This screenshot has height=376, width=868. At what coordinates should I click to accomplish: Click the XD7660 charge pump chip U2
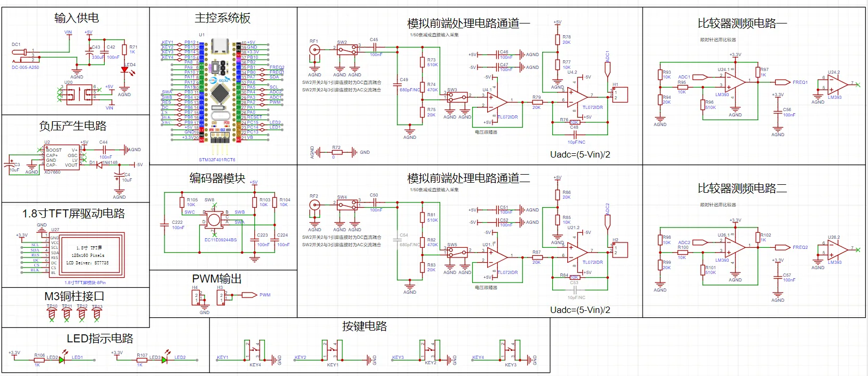(x=62, y=158)
